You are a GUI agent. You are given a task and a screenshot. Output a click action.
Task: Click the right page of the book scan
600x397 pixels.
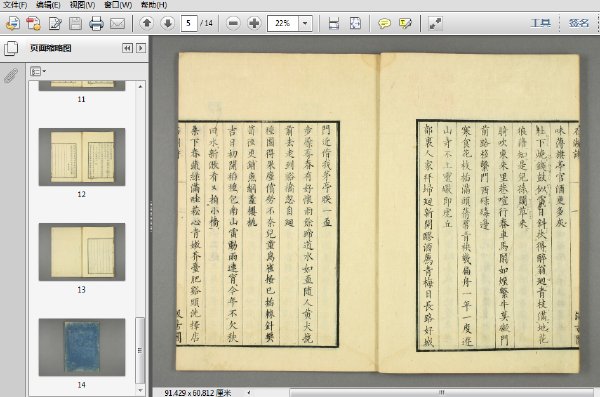point(479,212)
